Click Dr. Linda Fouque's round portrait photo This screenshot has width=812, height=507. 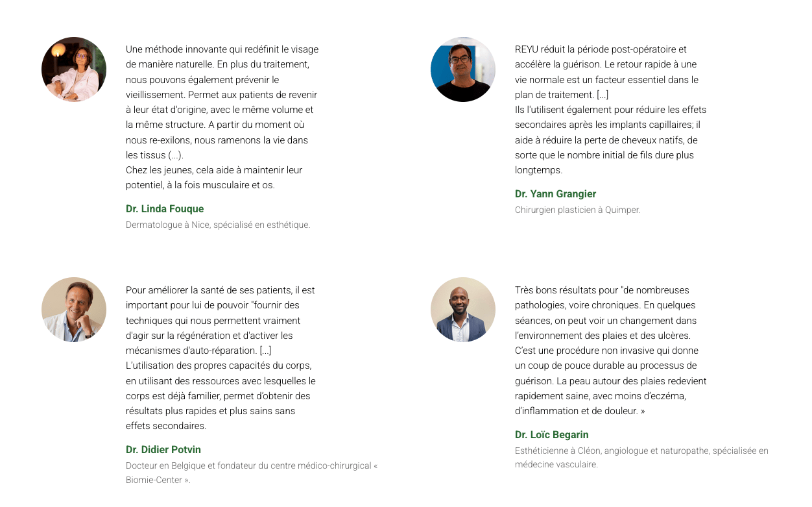[74, 69]
